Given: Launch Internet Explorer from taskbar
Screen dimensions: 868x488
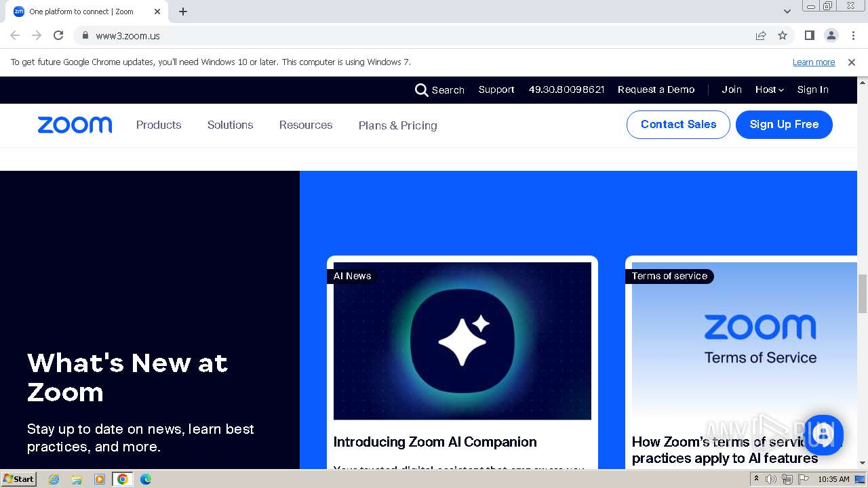Looking at the screenshot, I should click(54, 479).
